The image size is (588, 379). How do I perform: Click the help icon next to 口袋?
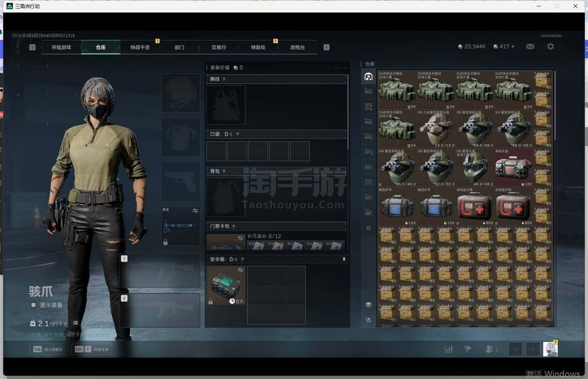pos(237,134)
